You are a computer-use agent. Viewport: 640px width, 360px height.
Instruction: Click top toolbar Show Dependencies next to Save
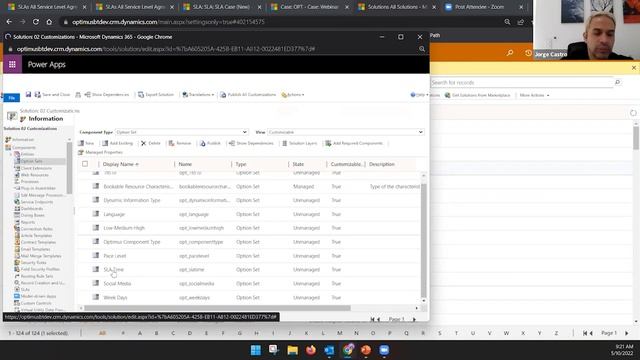point(107,95)
